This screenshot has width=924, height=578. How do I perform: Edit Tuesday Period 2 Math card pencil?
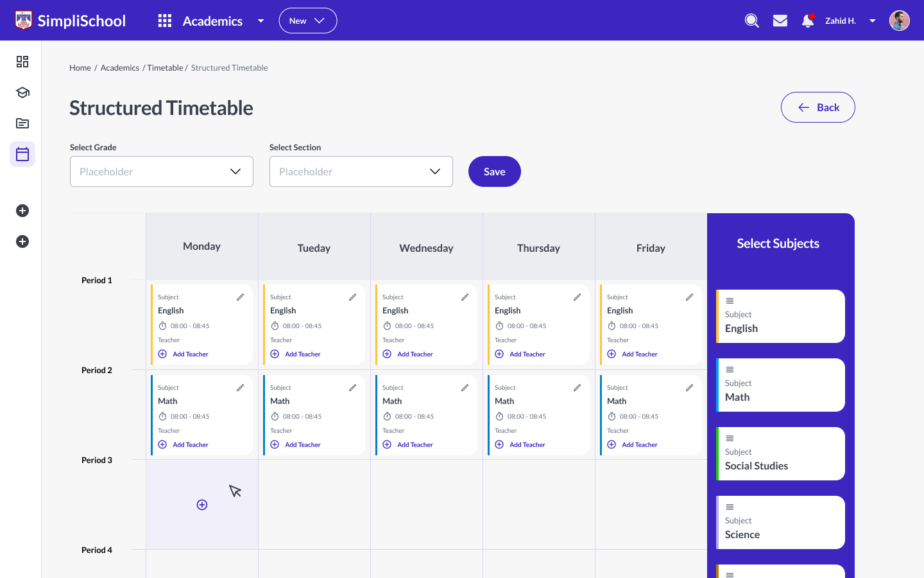point(352,388)
